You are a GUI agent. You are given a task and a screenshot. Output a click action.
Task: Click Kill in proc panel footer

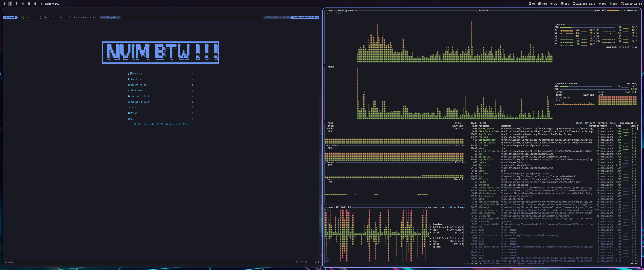pos(511,263)
